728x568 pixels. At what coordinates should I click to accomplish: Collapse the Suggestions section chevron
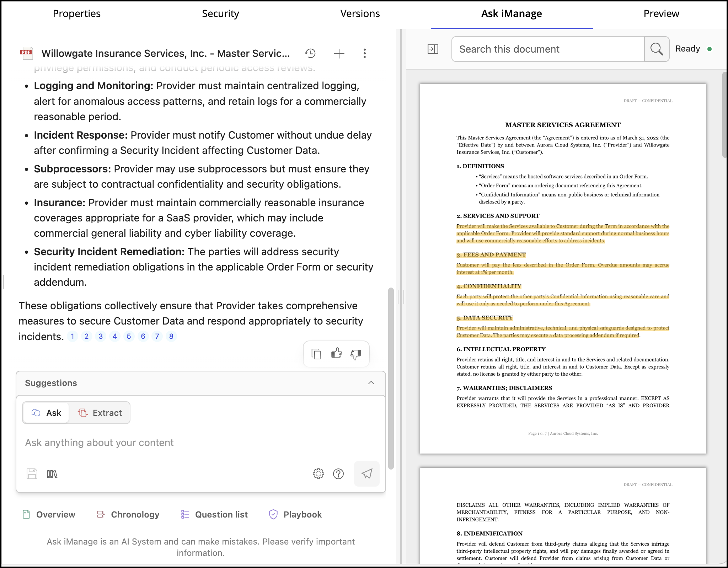(371, 383)
